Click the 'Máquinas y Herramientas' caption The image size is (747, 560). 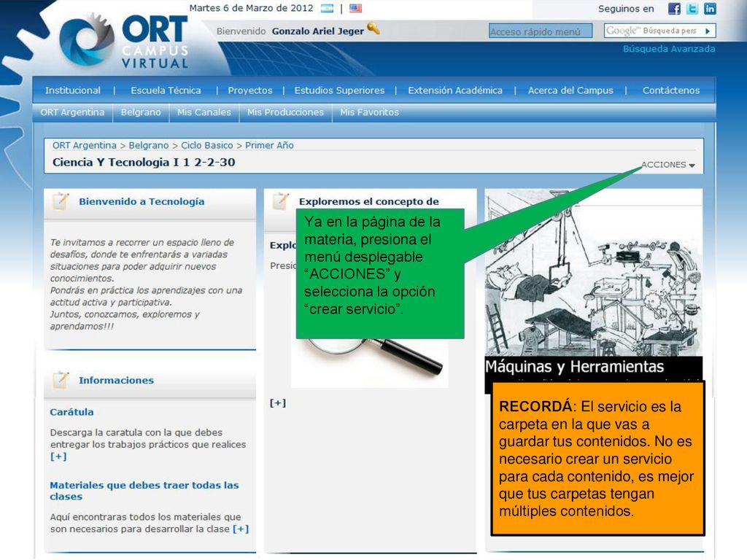coord(575,367)
